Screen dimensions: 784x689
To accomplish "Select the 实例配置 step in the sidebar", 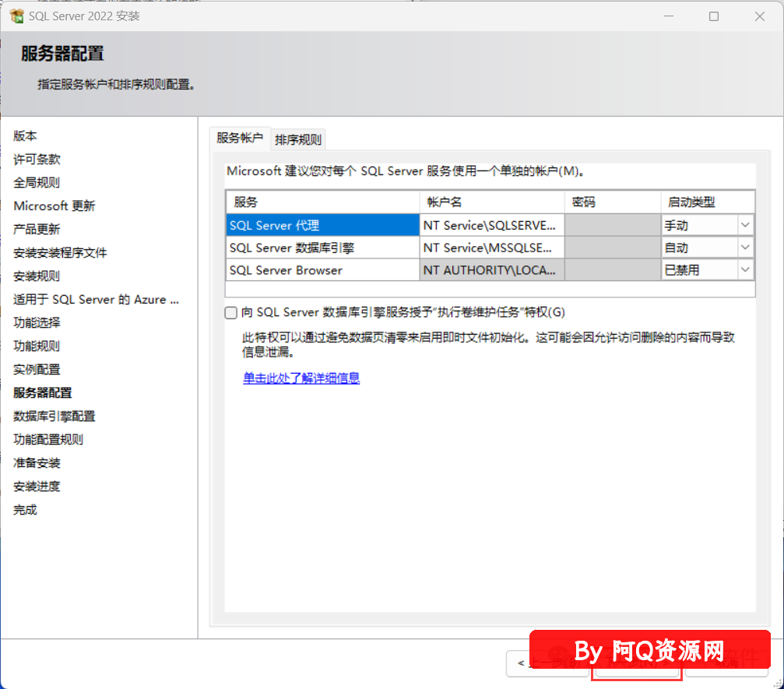I will click(x=37, y=370).
